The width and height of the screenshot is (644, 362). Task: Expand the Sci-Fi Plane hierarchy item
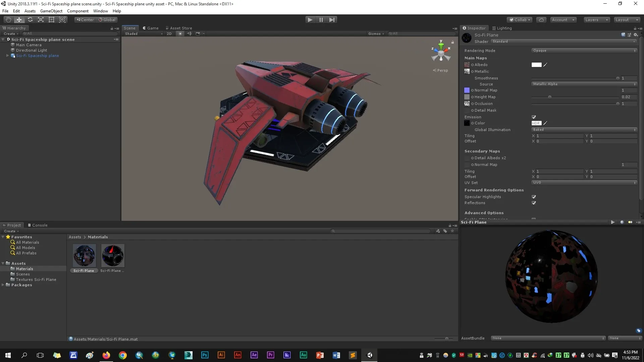[7, 55]
